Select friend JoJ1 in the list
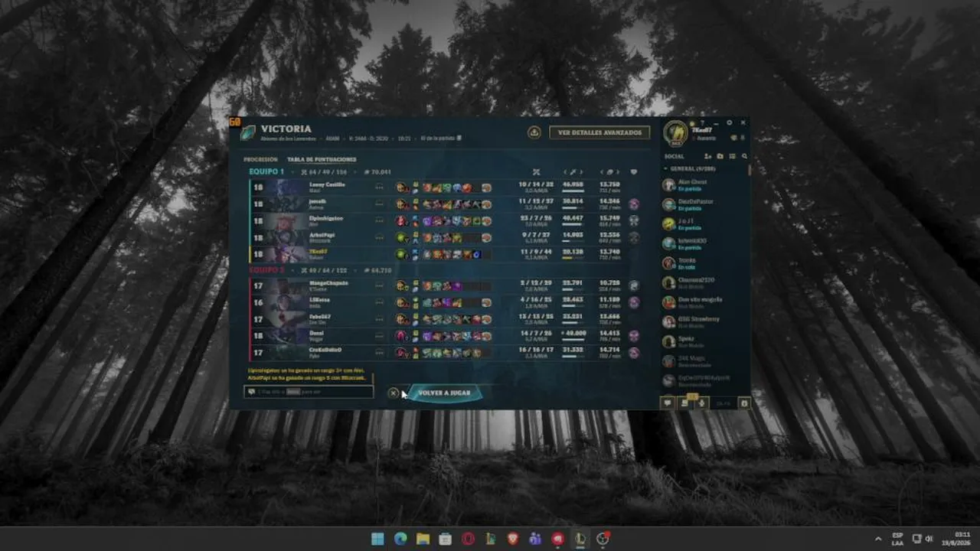 pyautogui.click(x=704, y=223)
